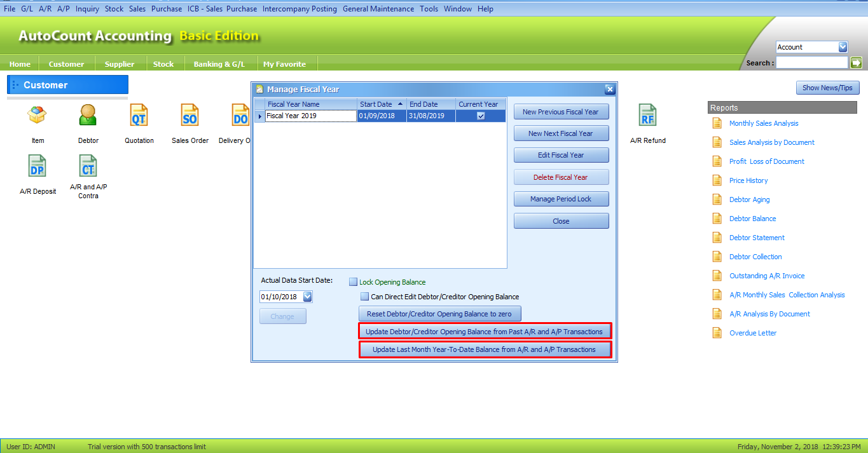
Task: Click New Previous Fiscal Year button
Action: point(561,112)
